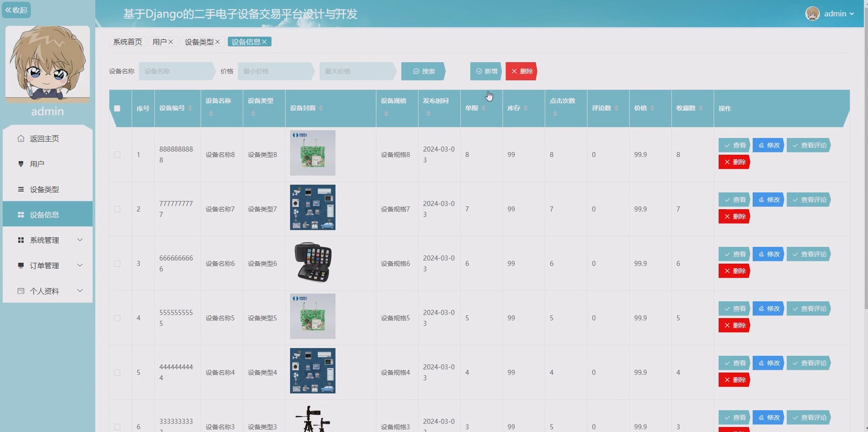The height and width of the screenshot is (432, 868).
Task: Click the grid icon beside 设备信息
Action: [x=21, y=214]
